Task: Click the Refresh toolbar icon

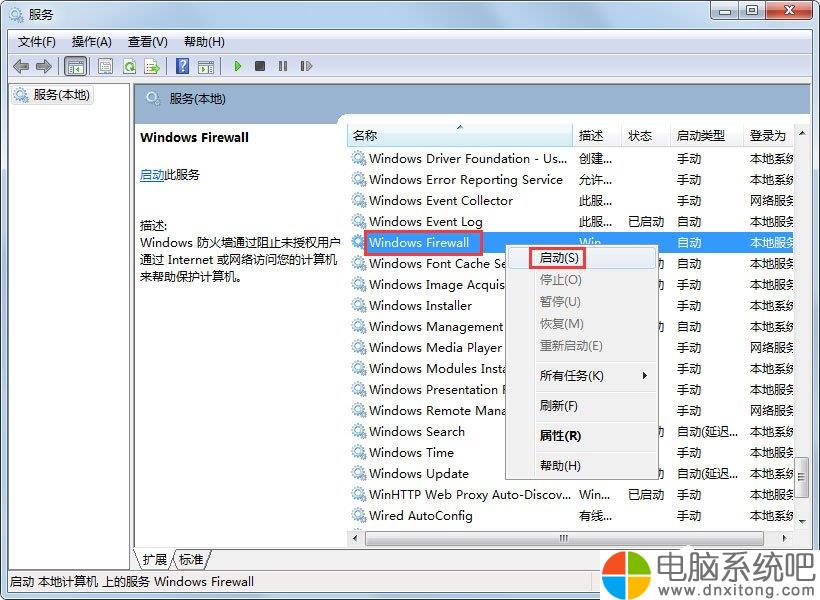Action: pos(129,66)
